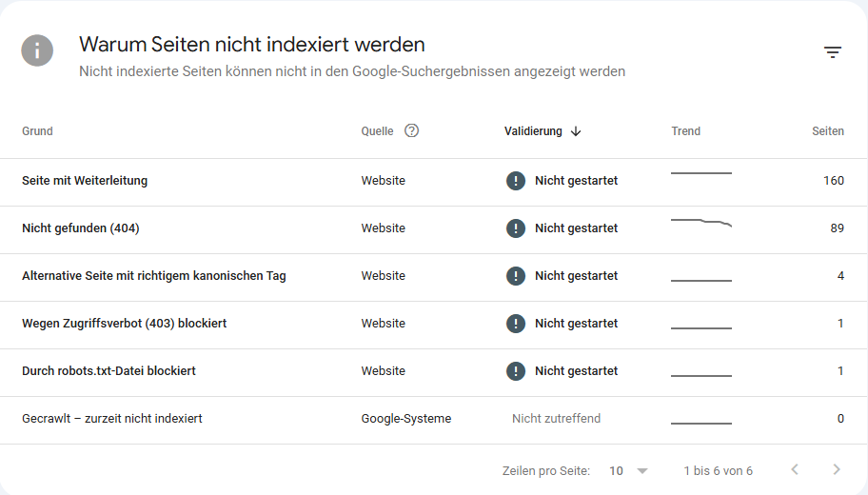
Task: Click warning icon in Nicht gefunden (404) row
Action: click(516, 228)
